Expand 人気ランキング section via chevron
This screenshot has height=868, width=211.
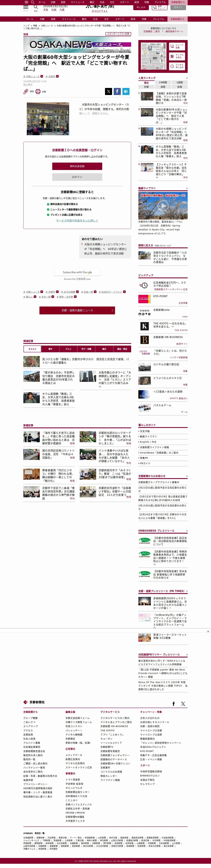tap(187, 78)
